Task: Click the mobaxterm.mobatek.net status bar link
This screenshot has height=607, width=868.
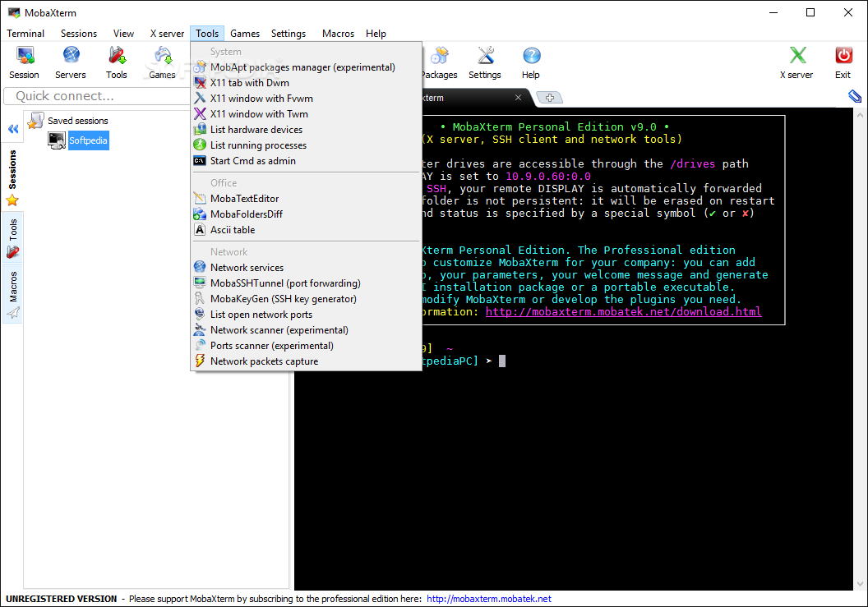Action: click(x=489, y=599)
